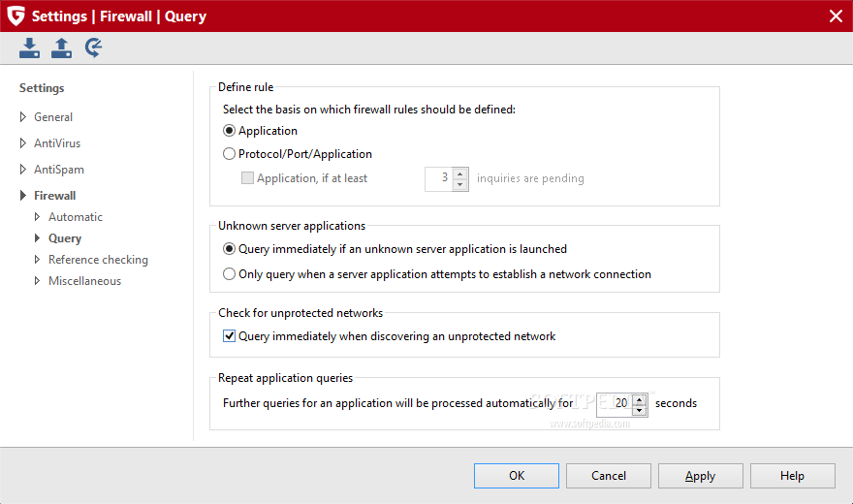Decrease the seconds value down arrow
Screen dimensions: 853x504
click(640, 410)
